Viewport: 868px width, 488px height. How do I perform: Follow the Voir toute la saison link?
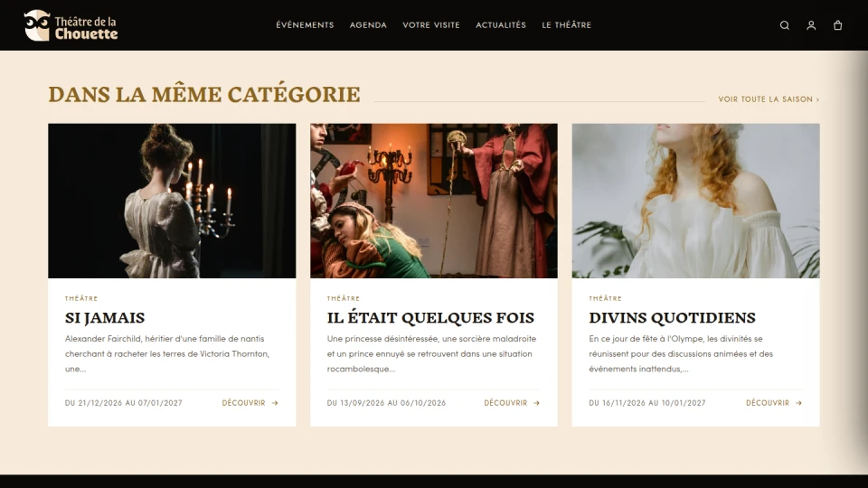(769, 99)
